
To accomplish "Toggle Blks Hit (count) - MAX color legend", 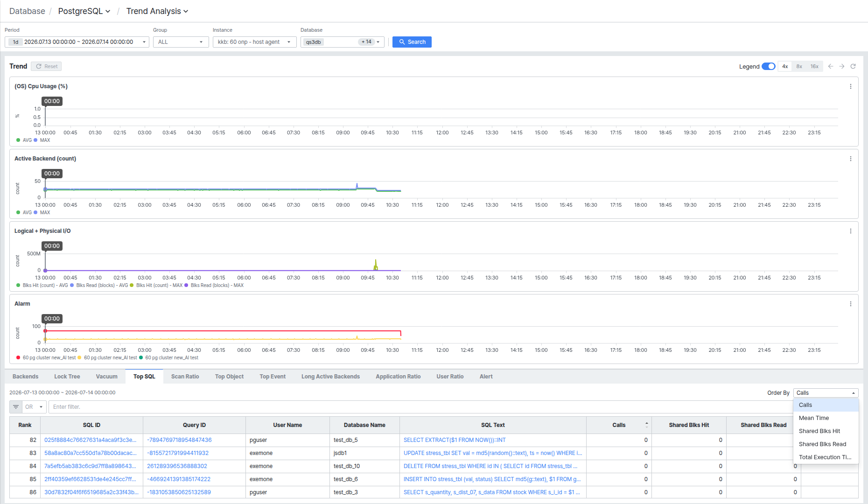I will (x=156, y=285).
